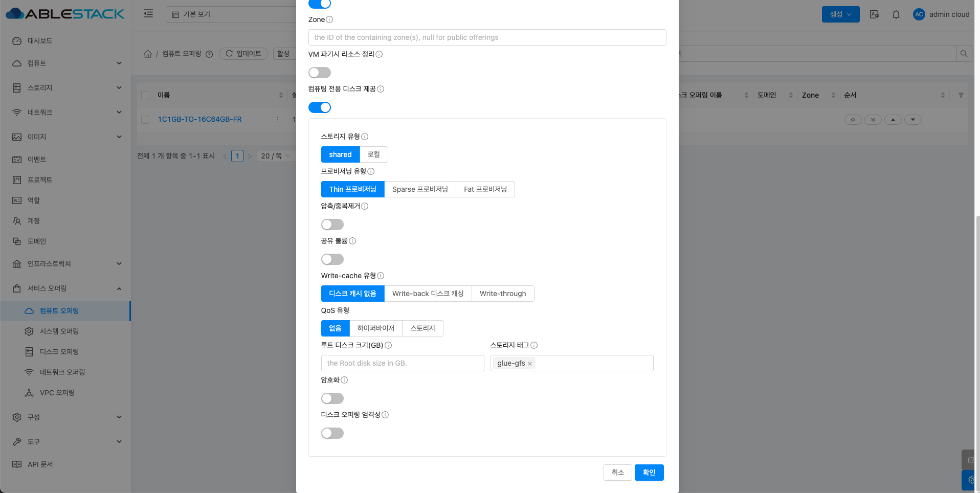Show info for 루트 디스크 크기(GB)
This screenshot has height=493, width=980.
tap(388, 345)
